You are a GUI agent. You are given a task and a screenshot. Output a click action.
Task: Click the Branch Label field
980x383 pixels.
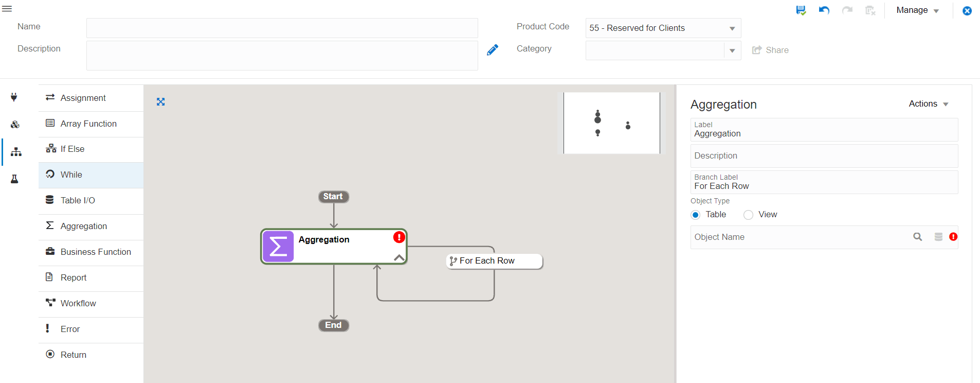(824, 182)
